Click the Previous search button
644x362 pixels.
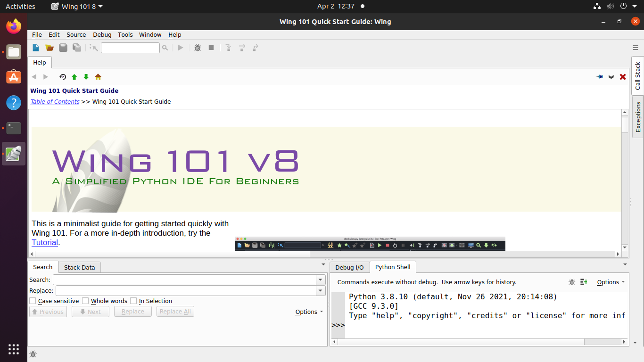pos(48,312)
